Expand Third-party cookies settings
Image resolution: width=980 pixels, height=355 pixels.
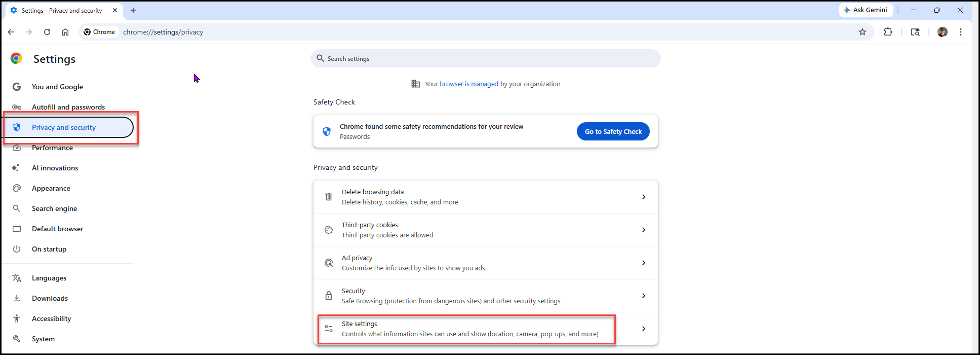coord(486,230)
